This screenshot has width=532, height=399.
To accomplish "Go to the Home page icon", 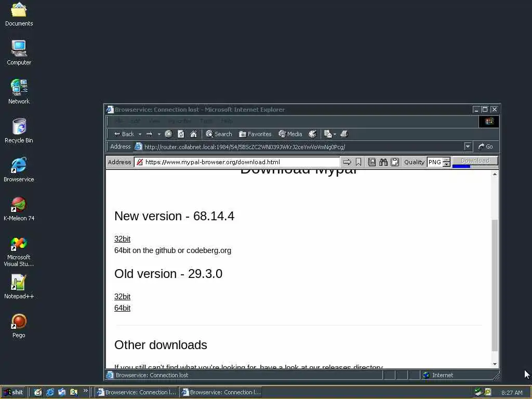I will [193, 134].
